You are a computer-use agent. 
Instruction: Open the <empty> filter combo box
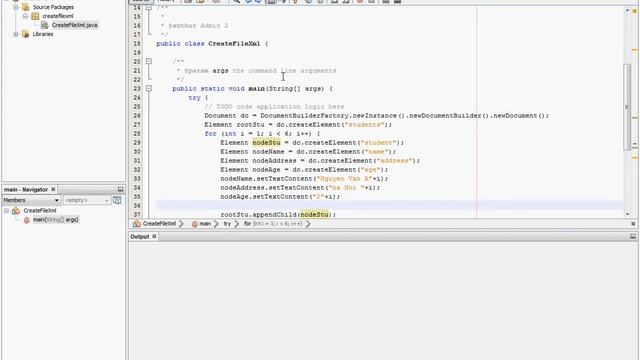click(87, 200)
